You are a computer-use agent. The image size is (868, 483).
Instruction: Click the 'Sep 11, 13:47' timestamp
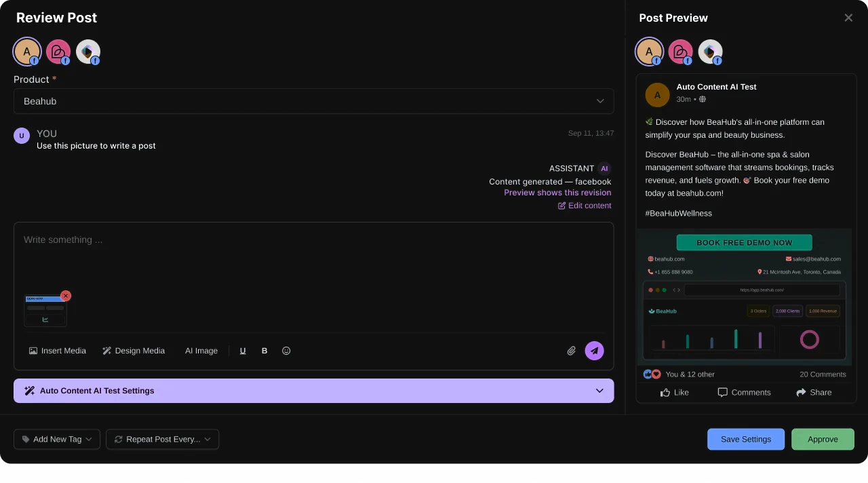pos(591,133)
